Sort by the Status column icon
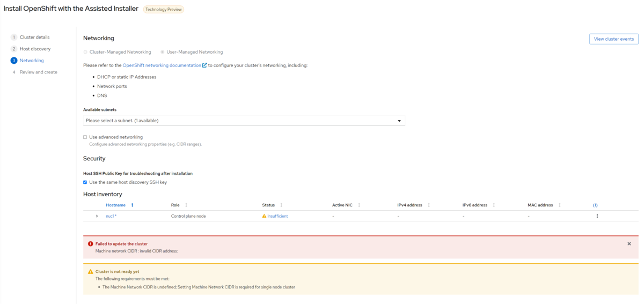This screenshot has width=644, height=304. pos(281,205)
